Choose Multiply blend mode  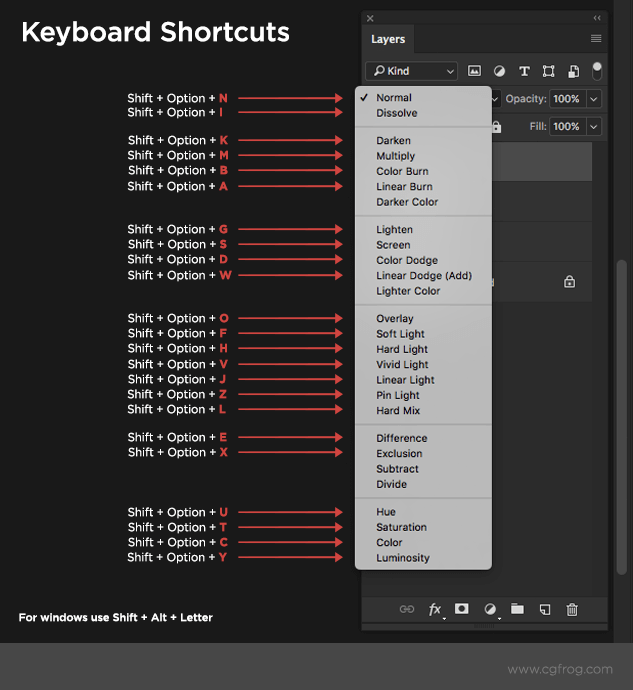pyautogui.click(x=395, y=156)
